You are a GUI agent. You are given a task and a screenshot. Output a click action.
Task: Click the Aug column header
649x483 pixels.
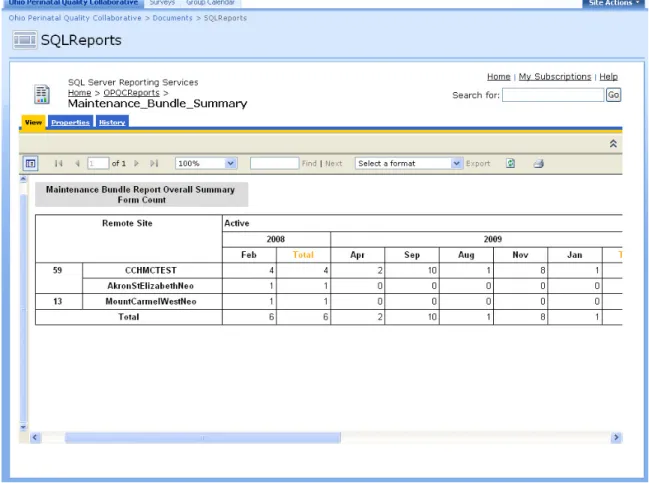click(466, 255)
